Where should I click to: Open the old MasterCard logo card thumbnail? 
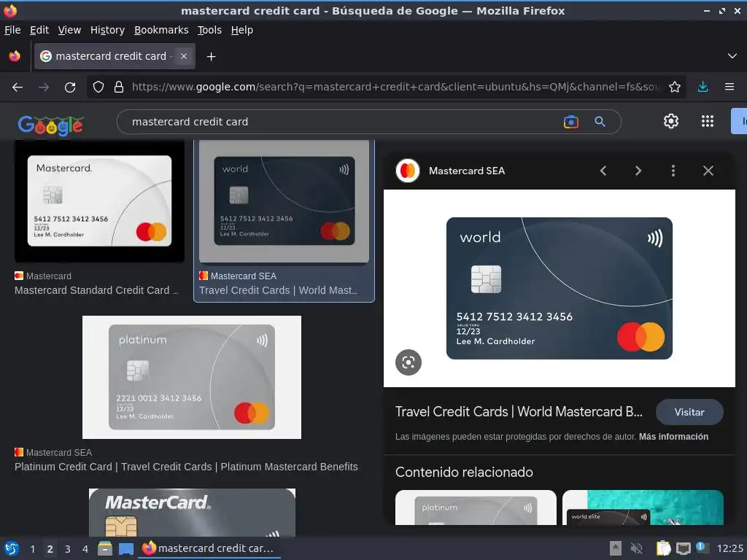192,513
